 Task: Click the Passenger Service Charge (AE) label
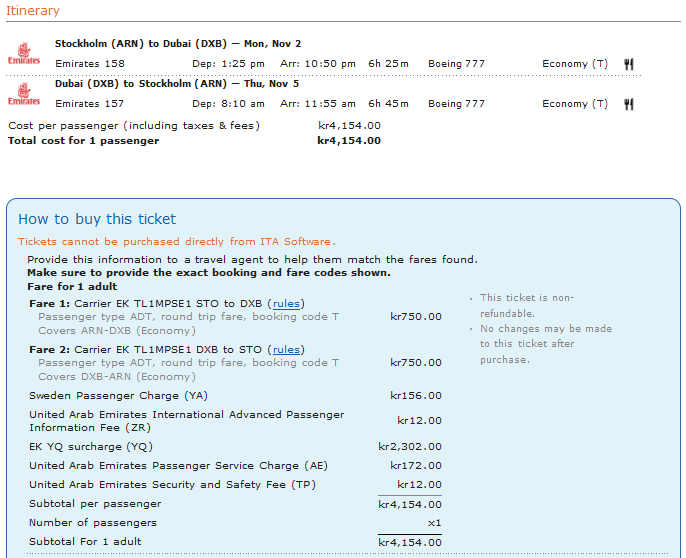[x=178, y=466]
